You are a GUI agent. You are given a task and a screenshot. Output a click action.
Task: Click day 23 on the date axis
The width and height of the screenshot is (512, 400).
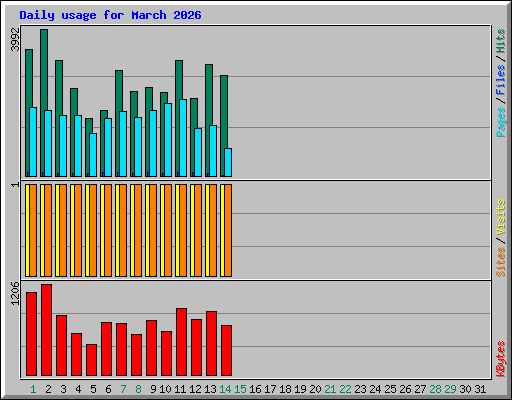point(360,389)
